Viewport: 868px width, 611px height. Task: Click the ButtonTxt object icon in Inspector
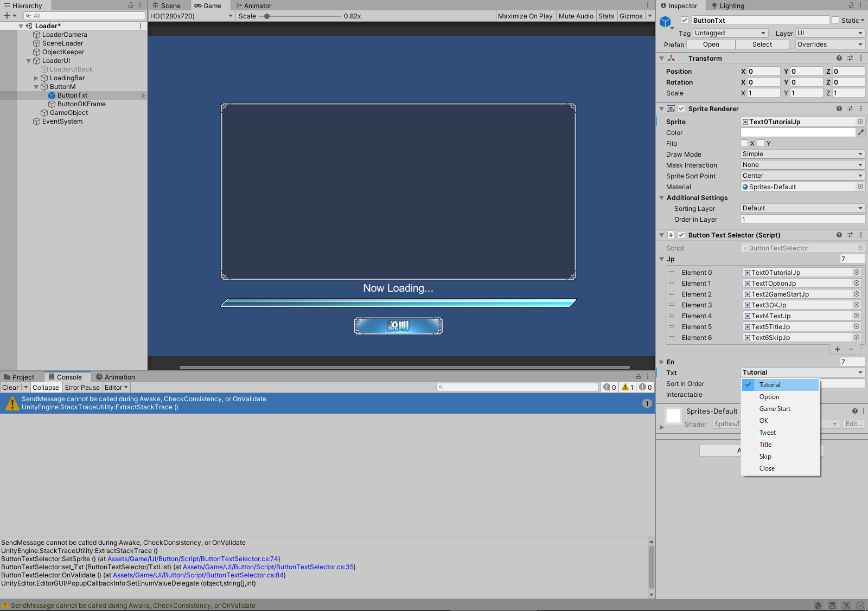coord(665,22)
